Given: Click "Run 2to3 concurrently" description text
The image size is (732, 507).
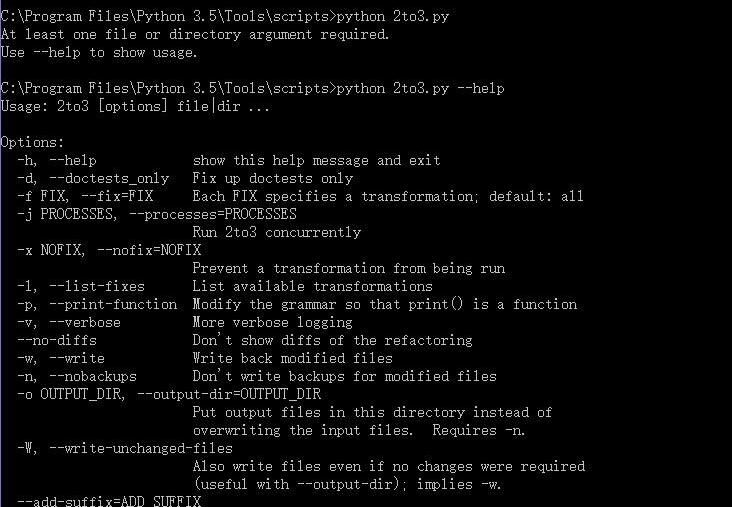Looking at the screenshot, I should tap(276, 233).
